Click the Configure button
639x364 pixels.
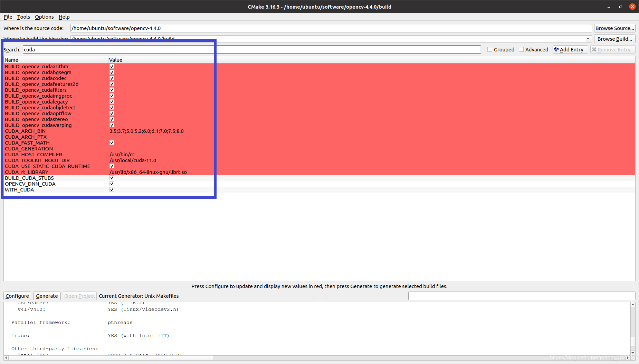point(17,296)
